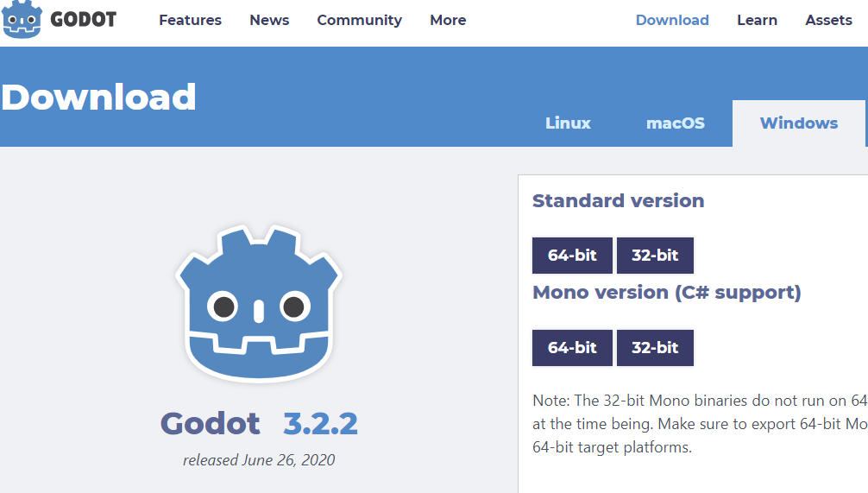Open the Assets library link
This screenshot has height=493, width=868.
click(x=828, y=20)
